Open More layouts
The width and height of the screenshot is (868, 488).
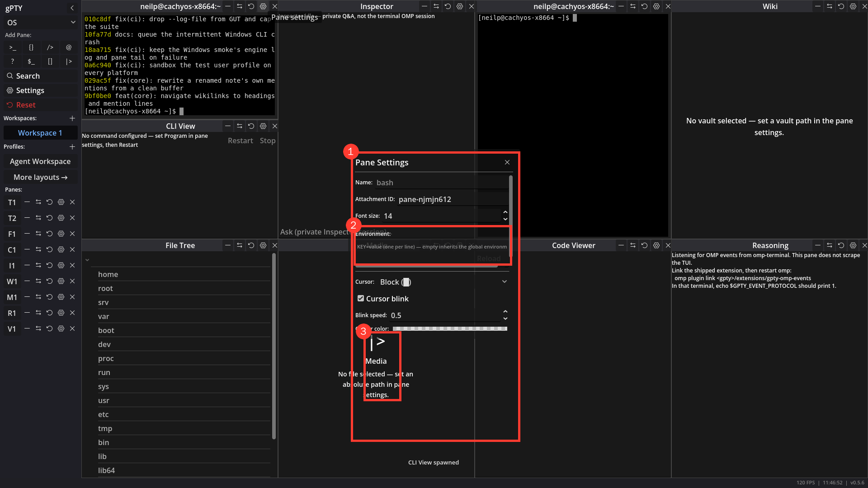point(40,177)
